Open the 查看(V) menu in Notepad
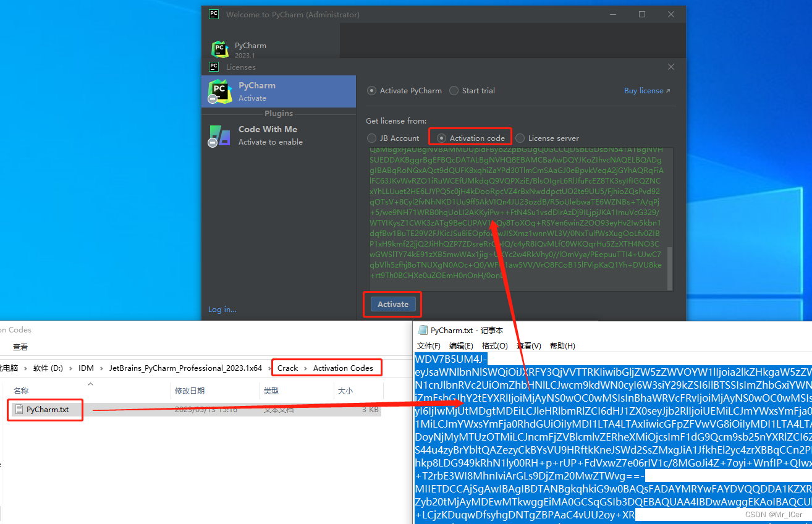Screen dimensions: 812x524 529,346
